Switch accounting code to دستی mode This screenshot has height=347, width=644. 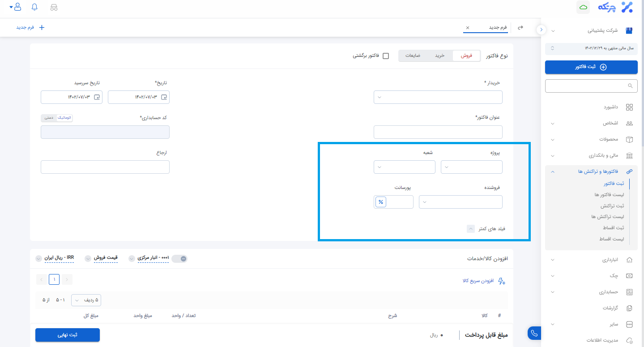click(49, 118)
